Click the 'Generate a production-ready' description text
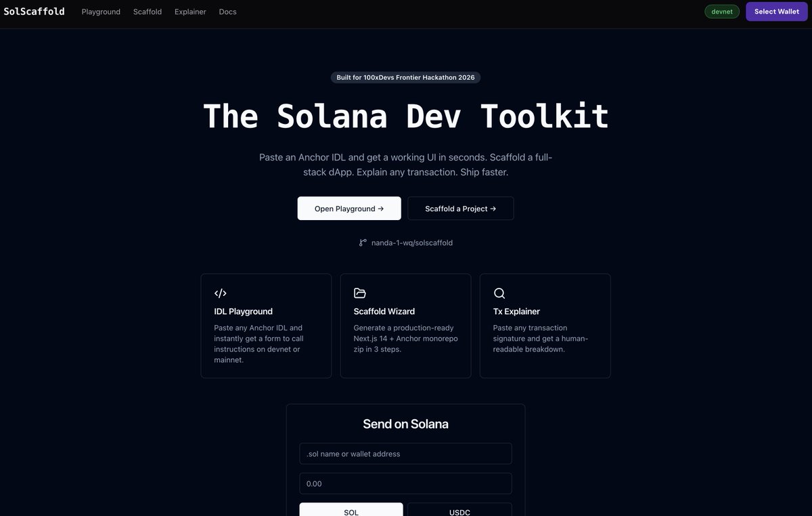Viewport: 812px width, 516px height. click(x=406, y=339)
